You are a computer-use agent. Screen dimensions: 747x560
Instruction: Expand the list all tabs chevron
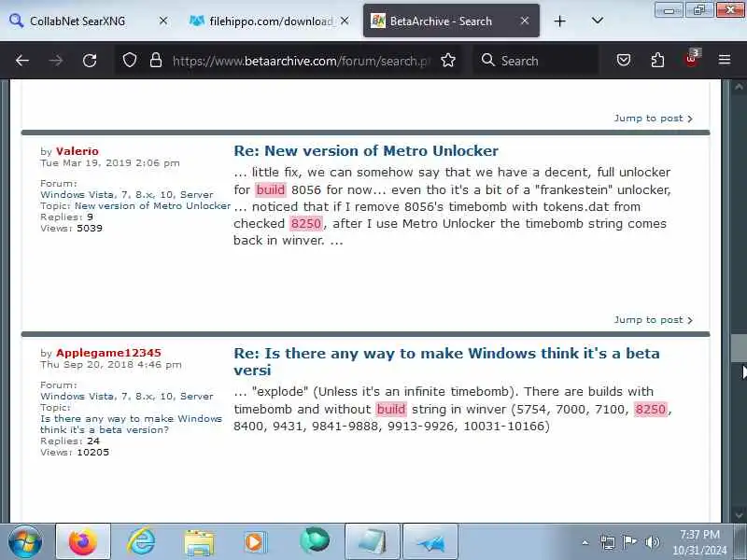[x=598, y=21]
